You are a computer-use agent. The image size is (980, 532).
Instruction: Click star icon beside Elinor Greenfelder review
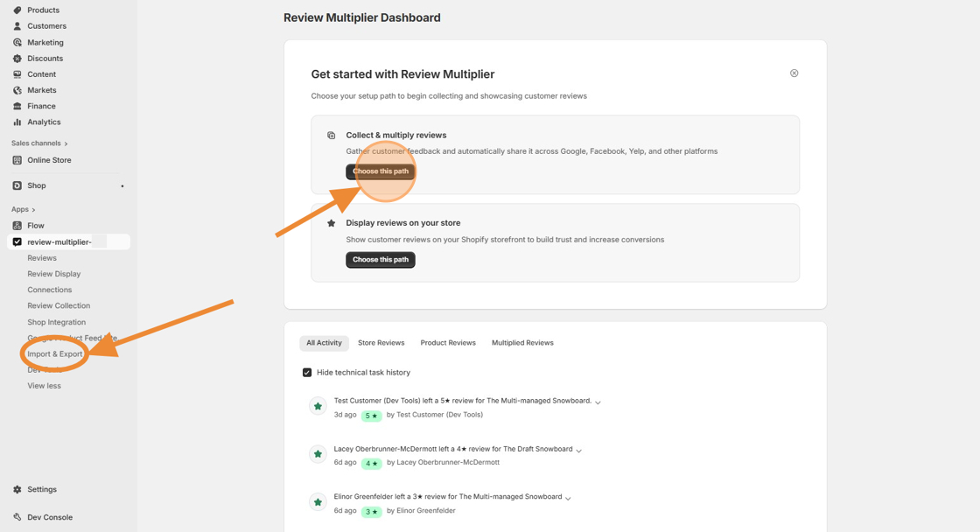[318, 502]
